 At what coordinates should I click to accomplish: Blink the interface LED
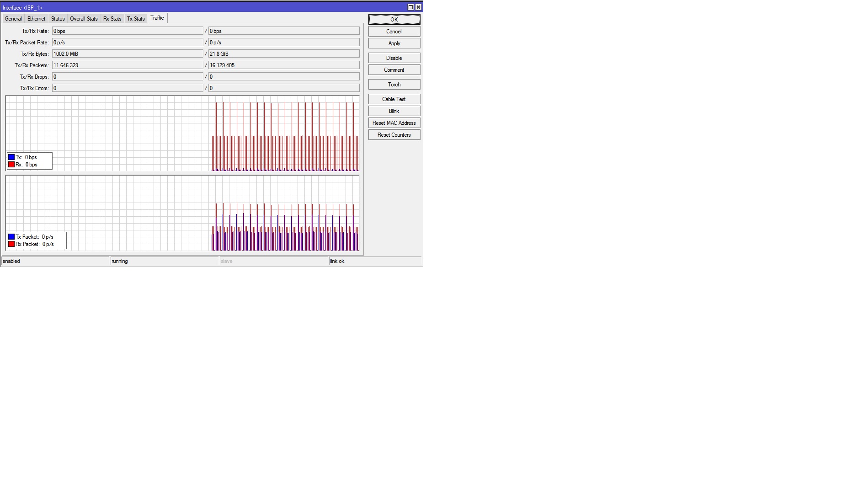click(394, 111)
